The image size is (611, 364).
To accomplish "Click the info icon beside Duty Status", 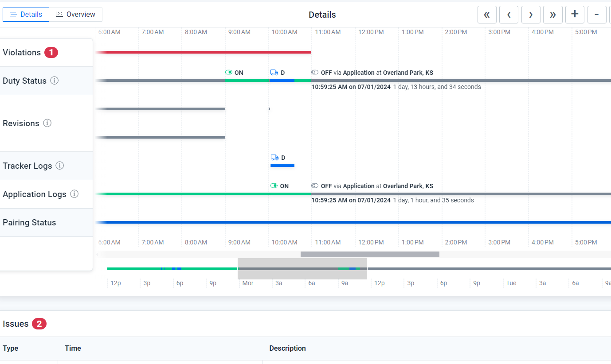I will [54, 81].
